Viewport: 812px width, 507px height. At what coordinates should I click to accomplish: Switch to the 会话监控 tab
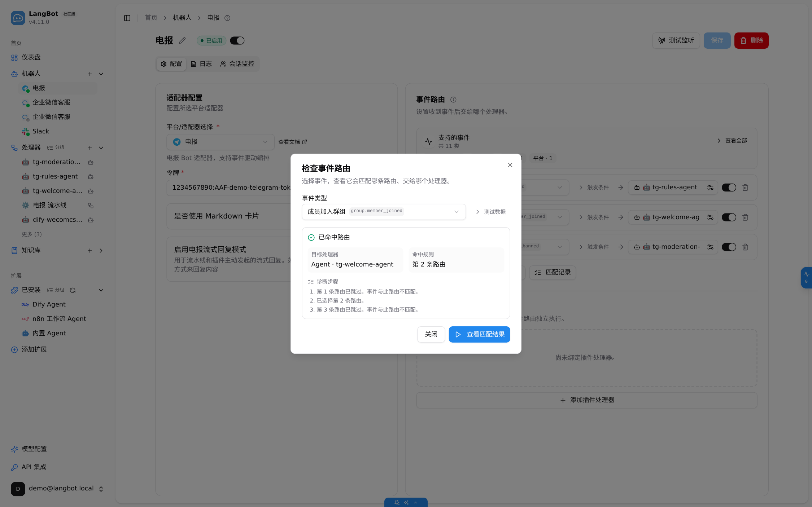pos(237,64)
